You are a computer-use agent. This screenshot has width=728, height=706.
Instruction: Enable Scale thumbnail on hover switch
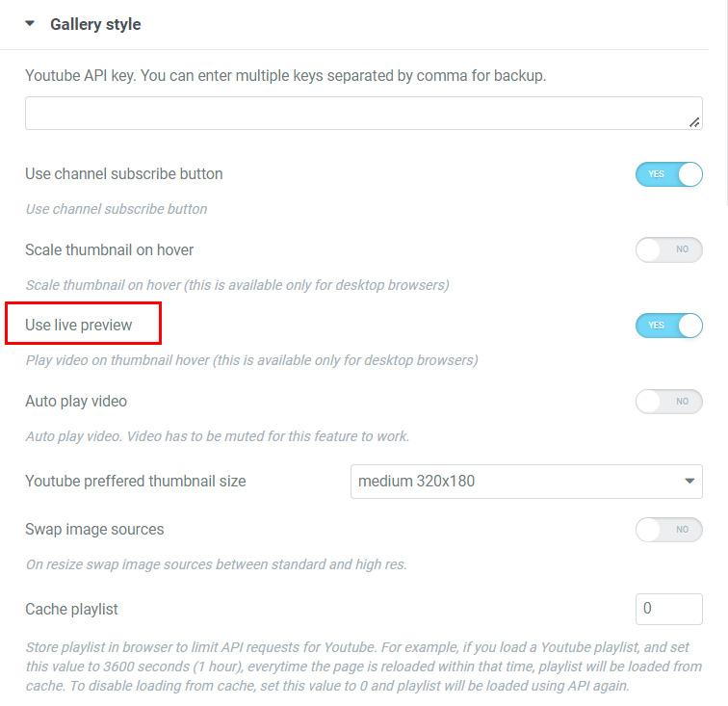[669, 249]
